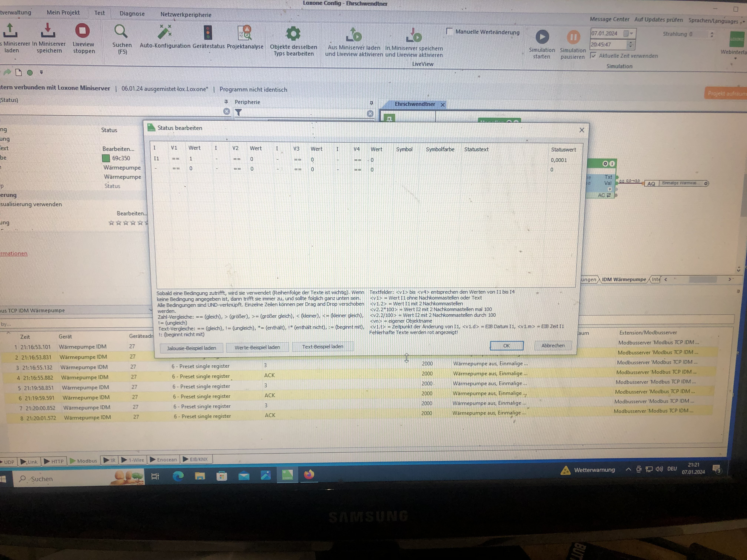Screen dimensions: 747x560
Task: Click Werte-Beispiel laden button
Action: [x=257, y=347]
